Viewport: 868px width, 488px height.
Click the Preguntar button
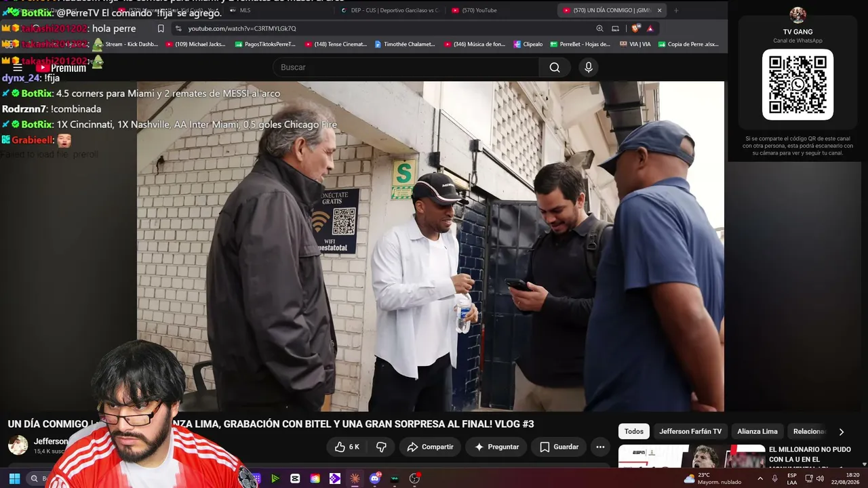tap(496, 447)
